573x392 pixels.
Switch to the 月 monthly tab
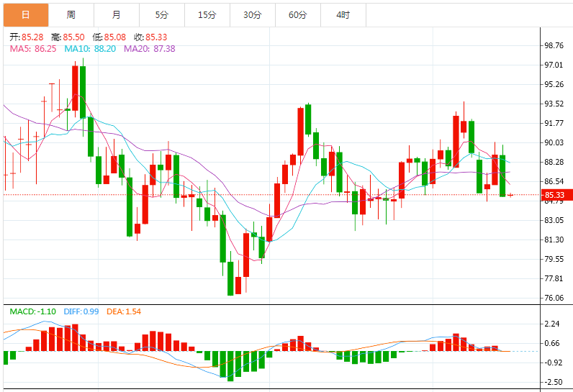[x=116, y=15]
